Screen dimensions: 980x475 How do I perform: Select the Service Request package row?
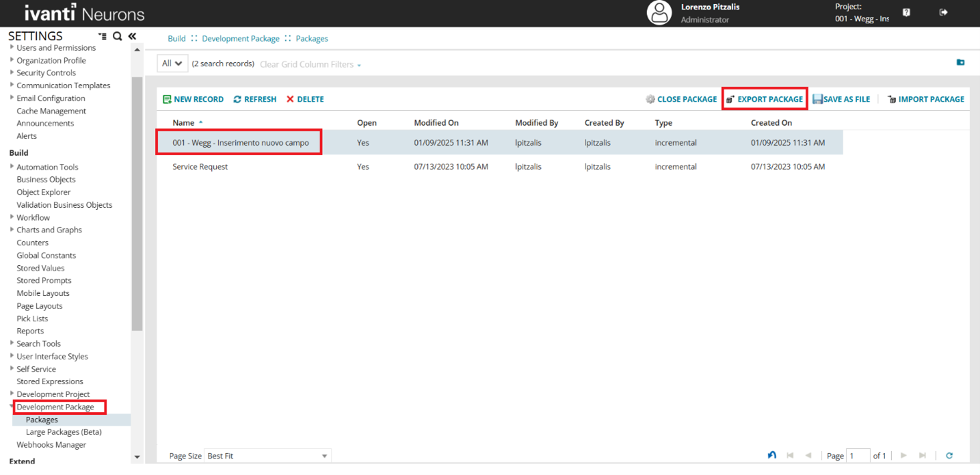[499, 166]
